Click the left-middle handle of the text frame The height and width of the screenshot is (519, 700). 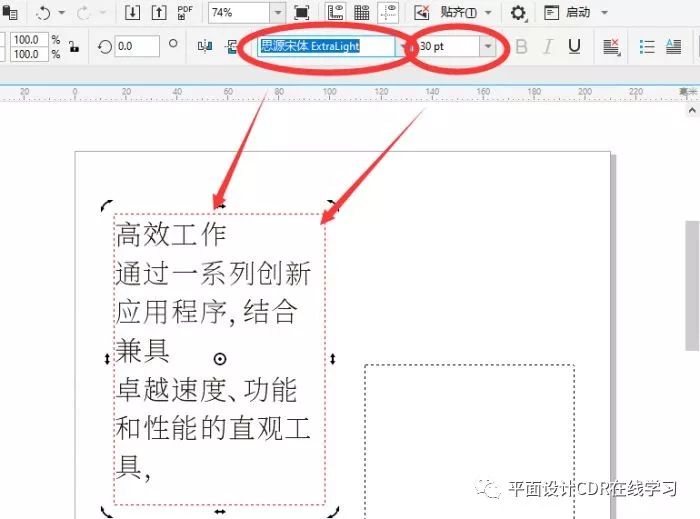point(107,359)
